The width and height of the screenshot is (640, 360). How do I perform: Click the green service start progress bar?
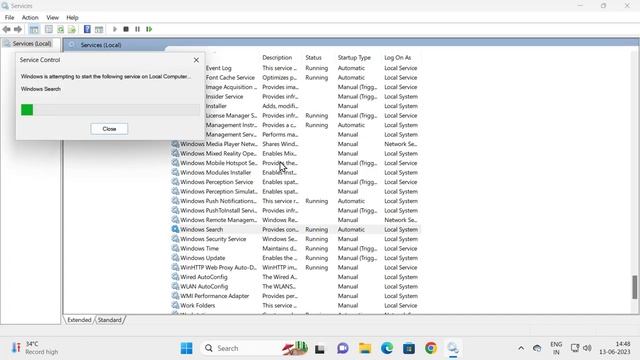point(110,109)
